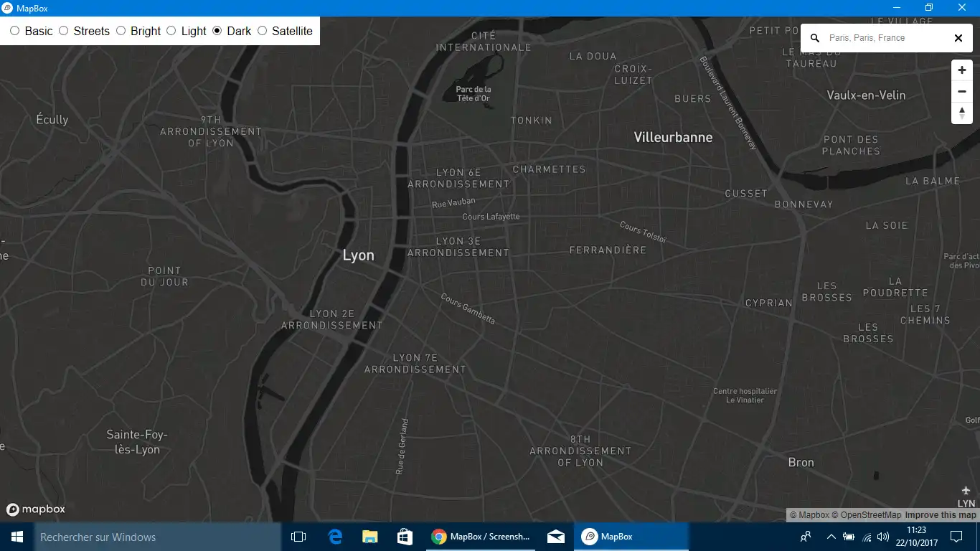Open the © OpenStreetMap attribution link
Screen dimensions: 980x551
(866, 515)
